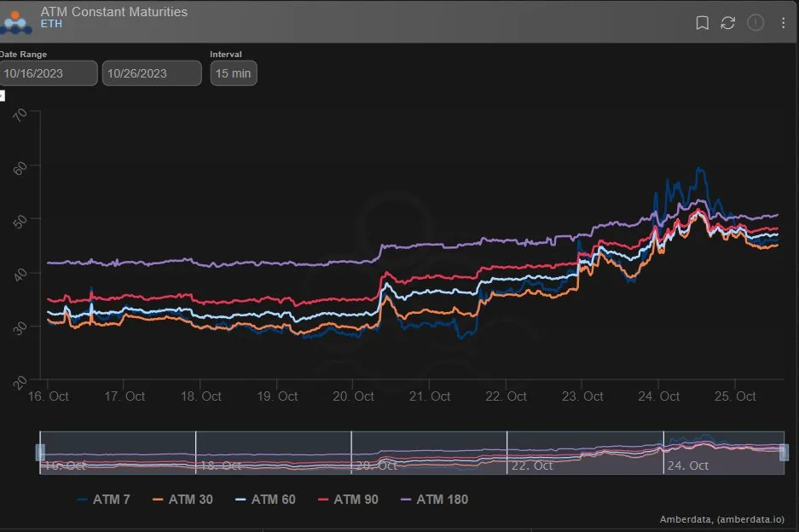This screenshot has height=532, width=799.
Task: Click the '16. Oct' x-axis label
Action: click(48, 396)
